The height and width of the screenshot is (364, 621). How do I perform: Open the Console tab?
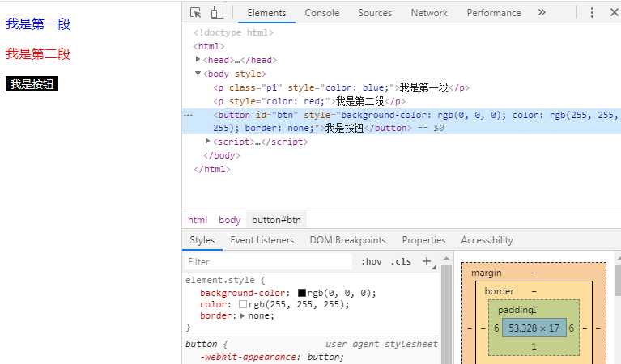coord(322,13)
